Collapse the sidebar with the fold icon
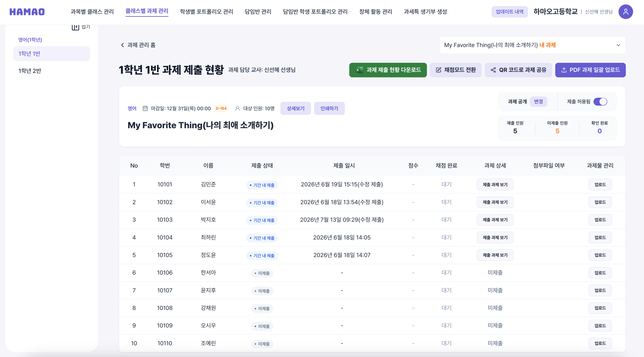 coord(75,27)
